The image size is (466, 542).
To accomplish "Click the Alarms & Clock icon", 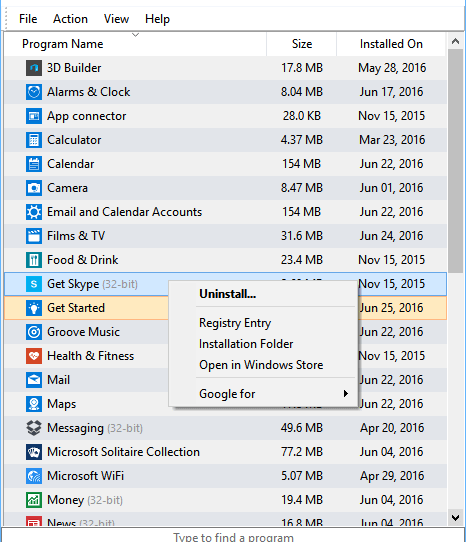I will click(34, 92).
